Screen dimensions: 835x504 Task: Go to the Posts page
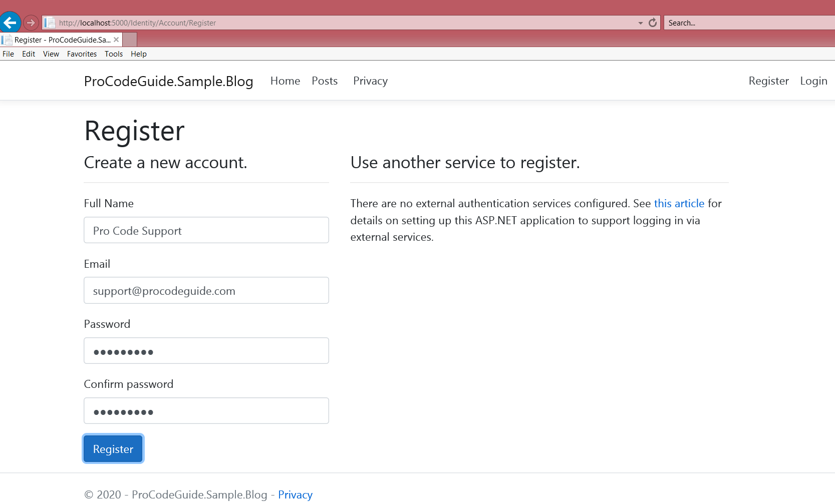(324, 81)
